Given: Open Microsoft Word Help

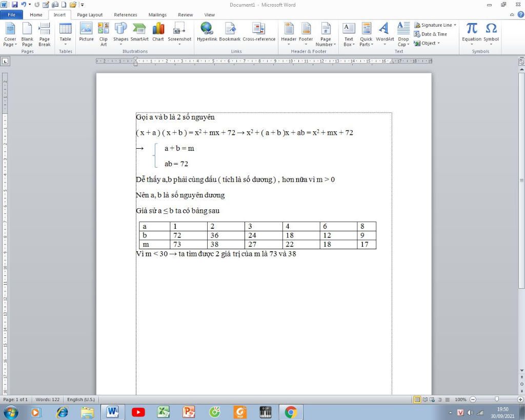Looking at the screenshot, I should click(x=521, y=15).
